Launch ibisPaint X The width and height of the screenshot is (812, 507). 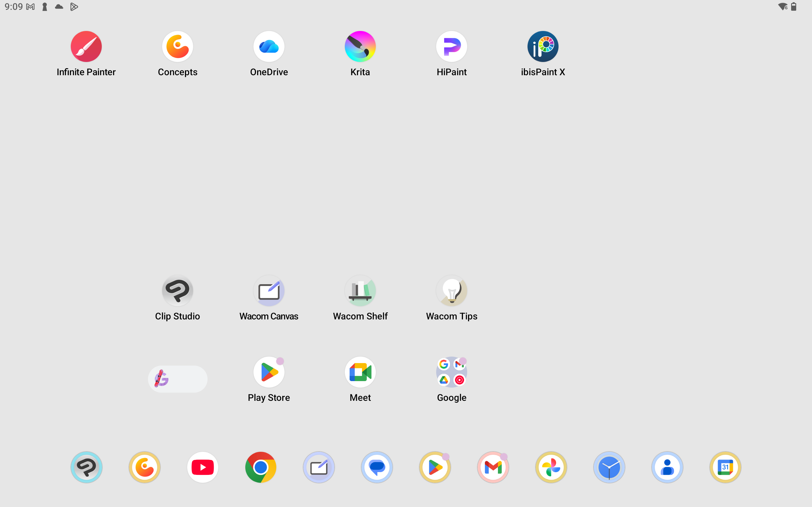tap(542, 46)
